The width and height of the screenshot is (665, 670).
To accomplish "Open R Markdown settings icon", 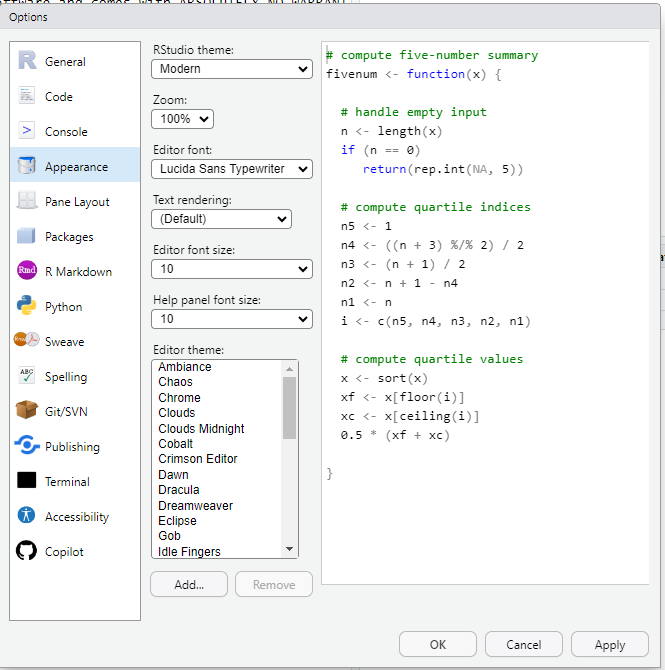I will point(27,271).
